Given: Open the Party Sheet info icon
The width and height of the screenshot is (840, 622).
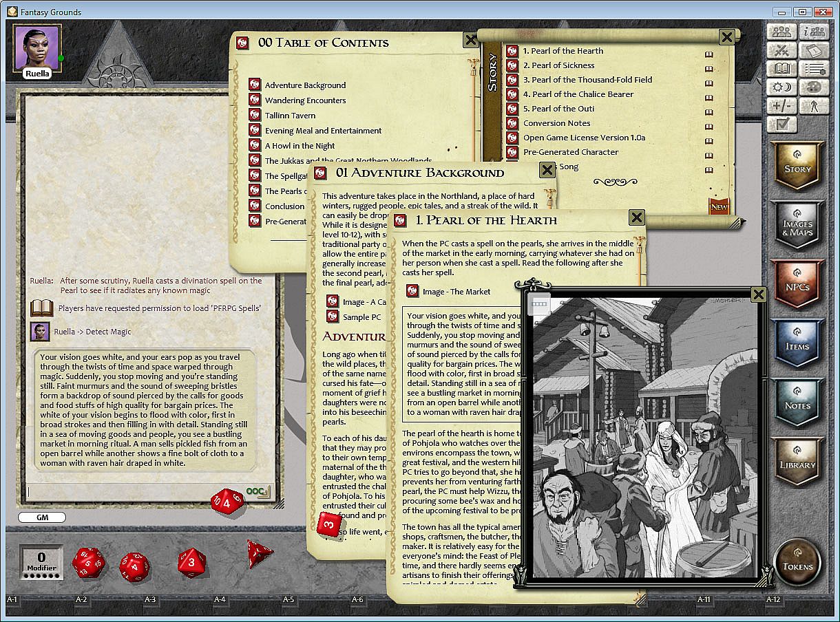Looking at the screenshot, I should coord(815,32).
